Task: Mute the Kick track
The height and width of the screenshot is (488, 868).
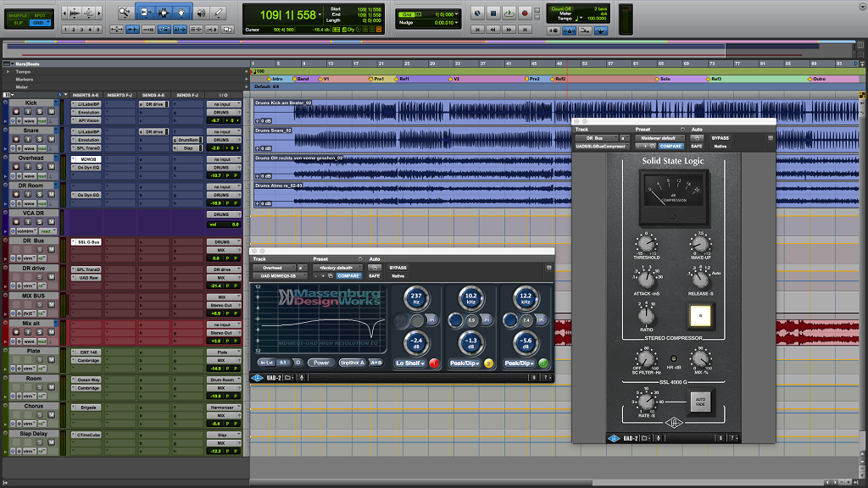Action: [51, 112]
